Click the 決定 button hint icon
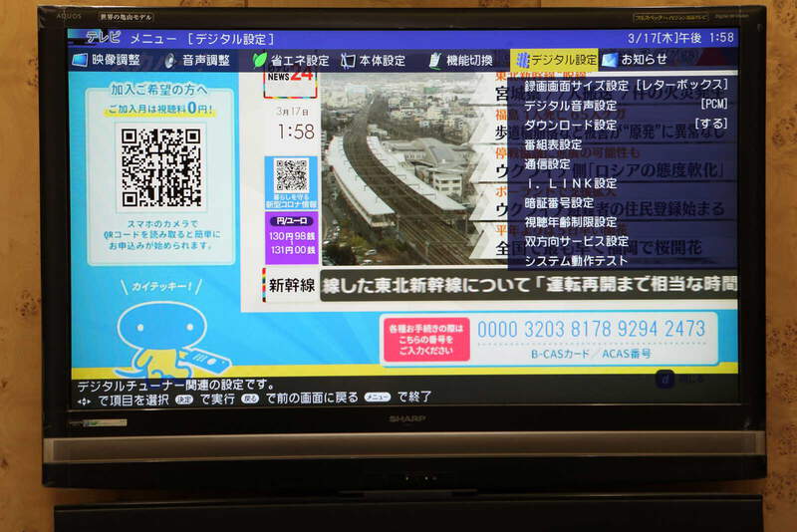The height and width of the screenshot is (532, 797). 184,399
